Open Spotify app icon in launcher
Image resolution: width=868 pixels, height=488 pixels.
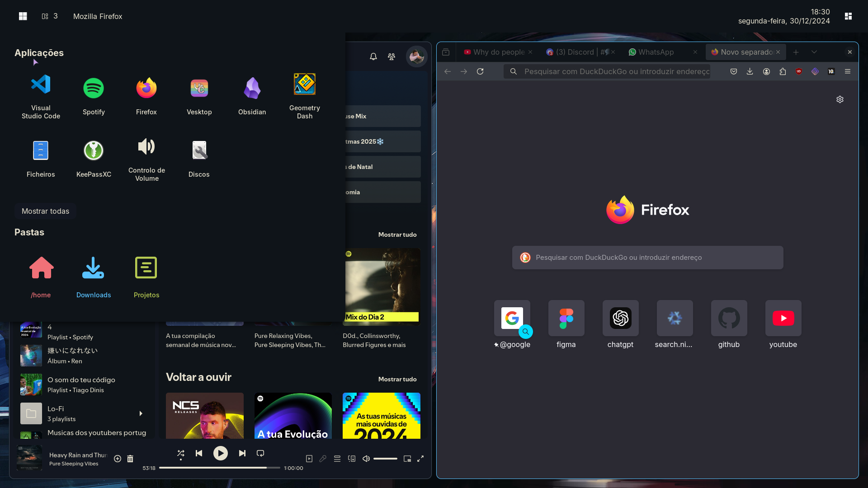[94, 96]
